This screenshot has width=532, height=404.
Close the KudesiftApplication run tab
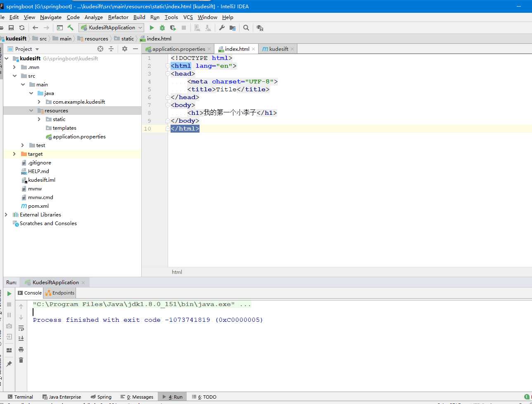(x=83, y=283)
